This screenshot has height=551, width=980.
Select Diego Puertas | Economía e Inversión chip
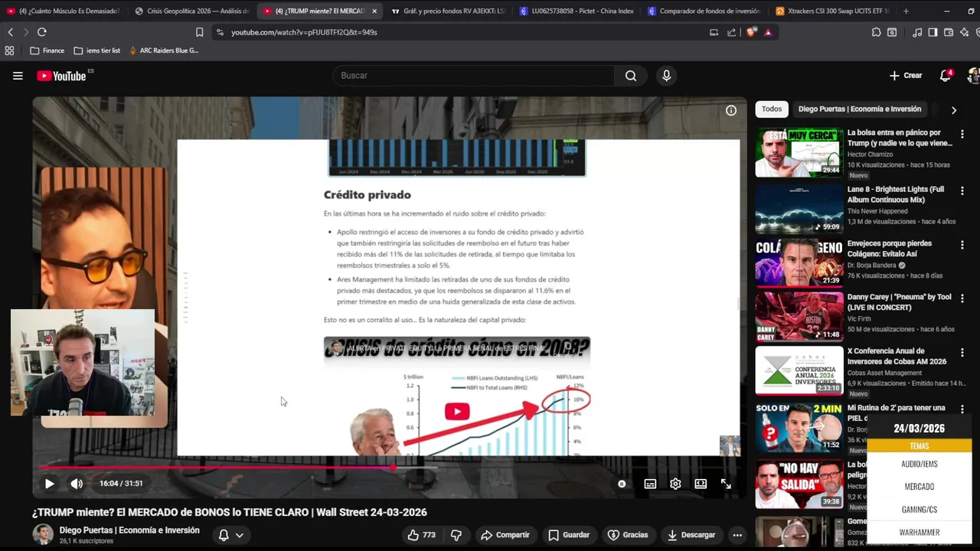860,109
